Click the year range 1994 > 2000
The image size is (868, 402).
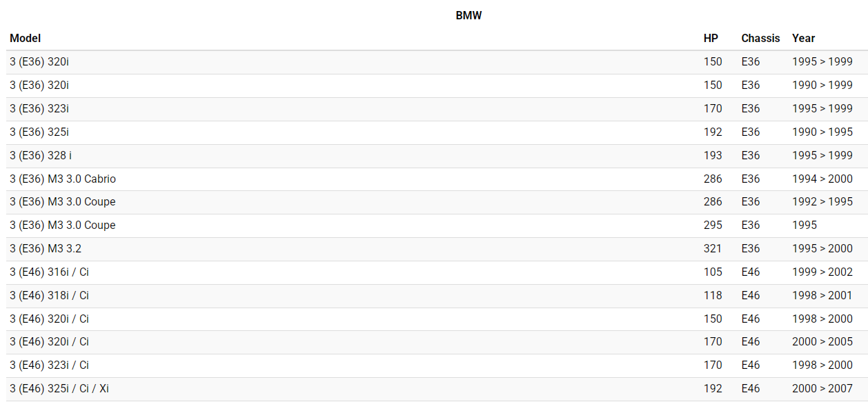(822, 179)
